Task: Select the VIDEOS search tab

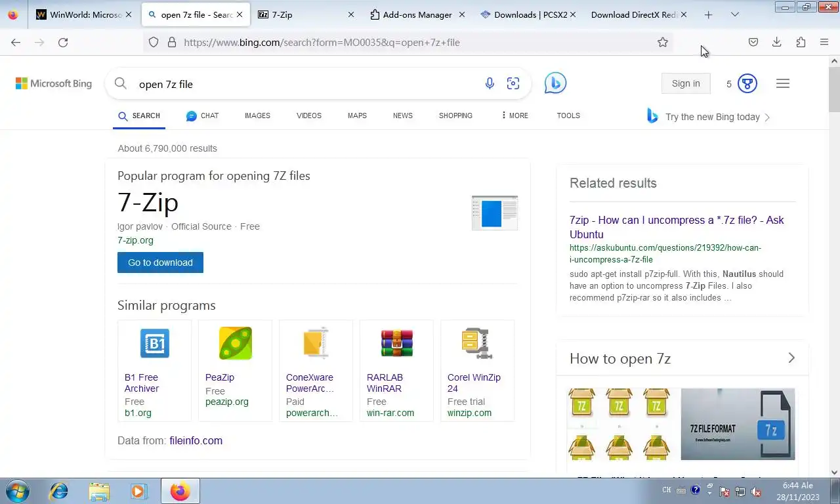Action: pyautogui.click(x=309, y=115)
